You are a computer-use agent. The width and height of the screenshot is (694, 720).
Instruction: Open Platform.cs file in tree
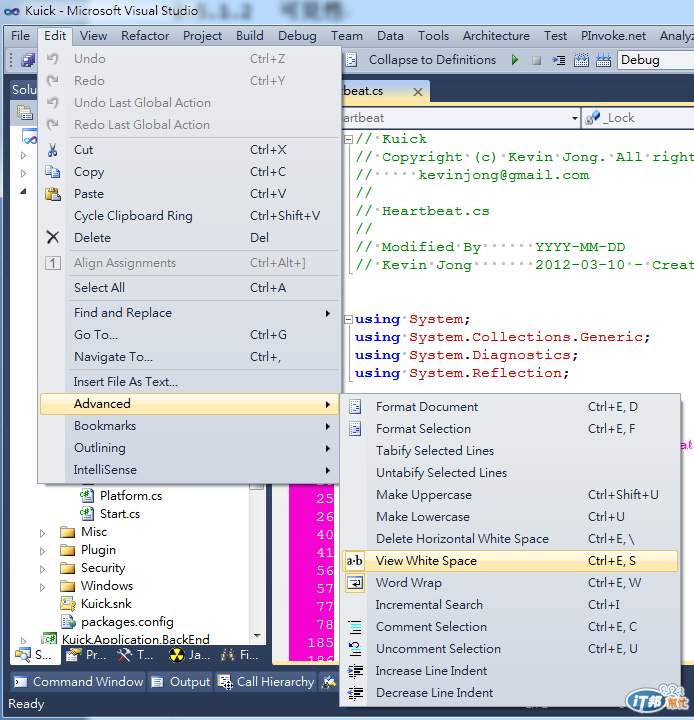(130, 496)
